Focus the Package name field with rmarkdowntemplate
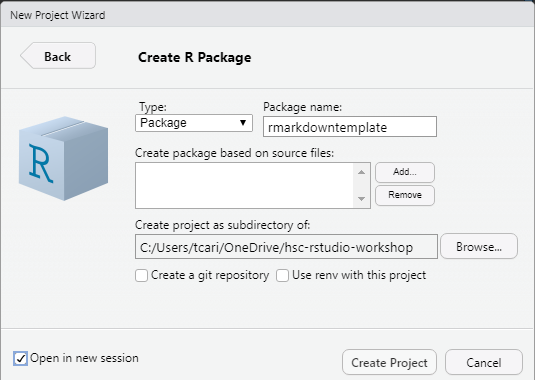535x380 pixels. [x=350, y=127]
